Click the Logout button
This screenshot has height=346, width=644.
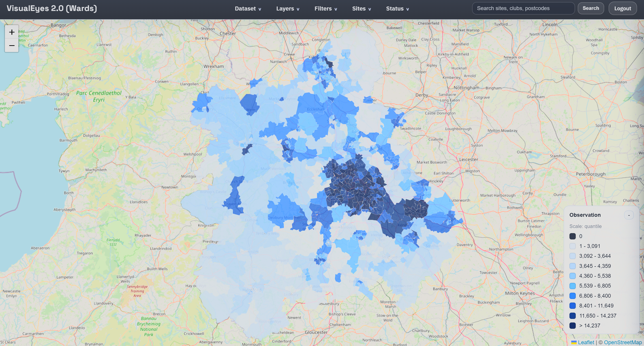point(623,8)
